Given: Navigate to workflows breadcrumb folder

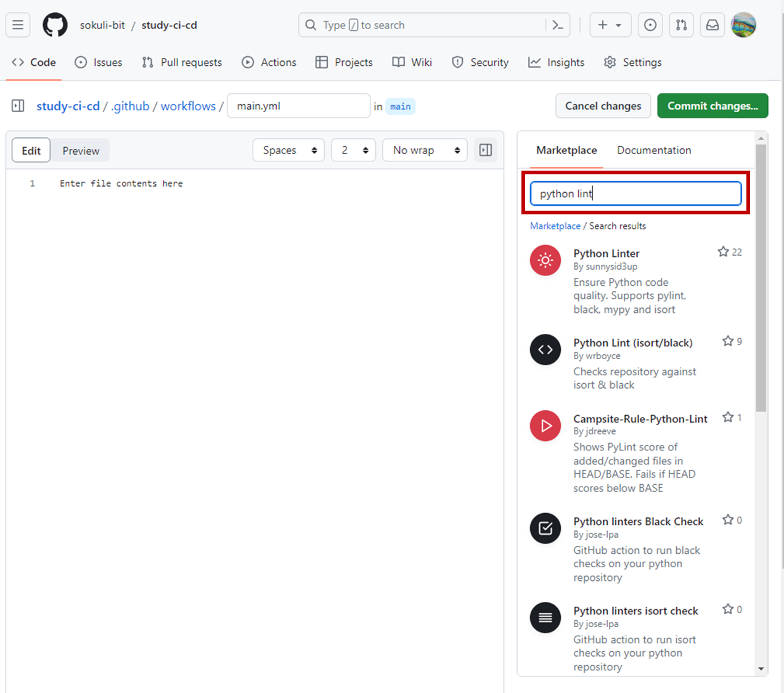Looking at the screenshot, I should coord(188,106).
